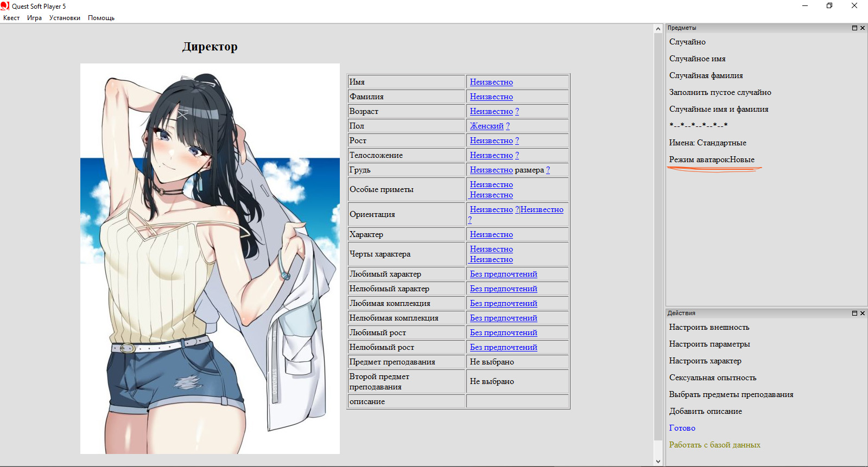Viewport: 868px width, 467px height.
Task: Click the описание row label
Action: coord(367,401)
